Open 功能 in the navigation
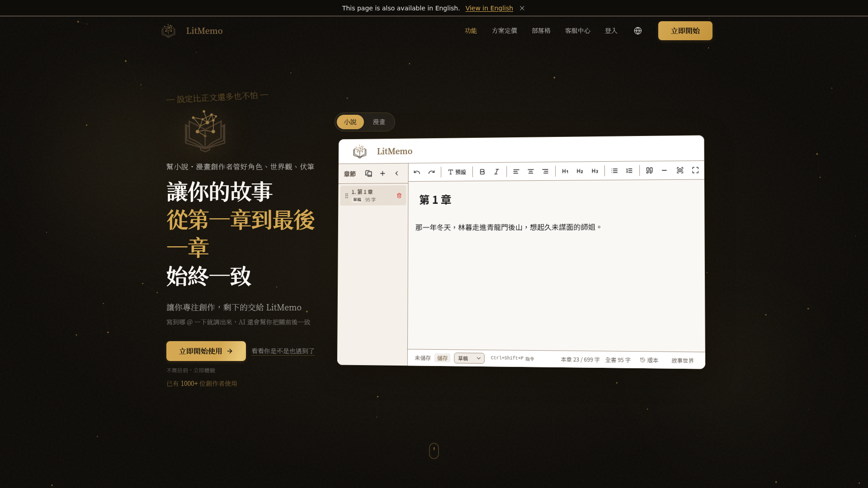Screen dimensions: 868x488 tap(471, 31)
